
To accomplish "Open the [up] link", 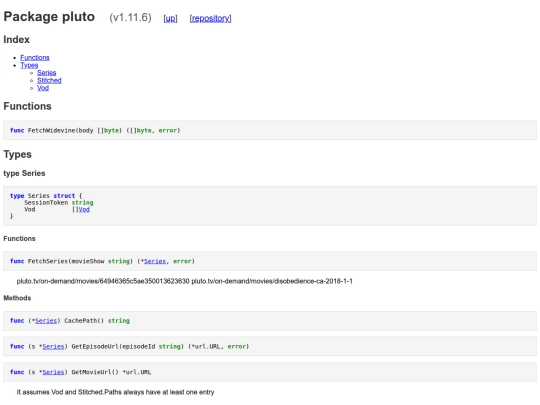I will coord(170,18).
